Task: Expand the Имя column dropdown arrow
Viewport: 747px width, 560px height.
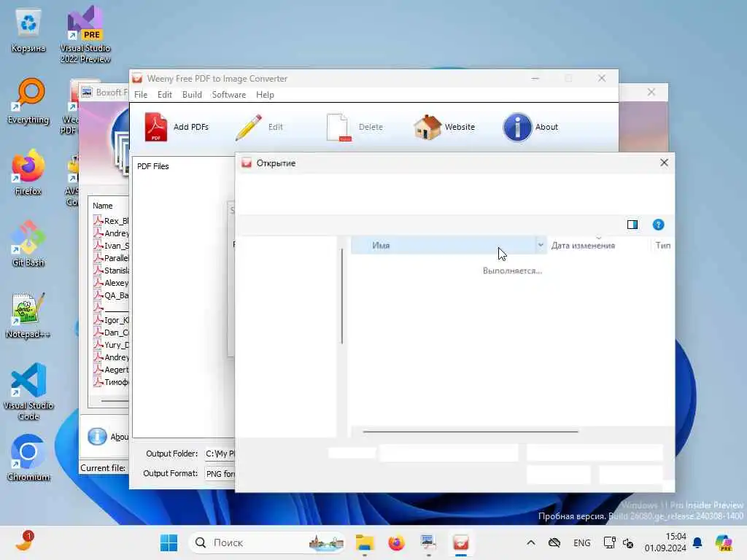Action: pyautogui.click(x=541, y=245)
